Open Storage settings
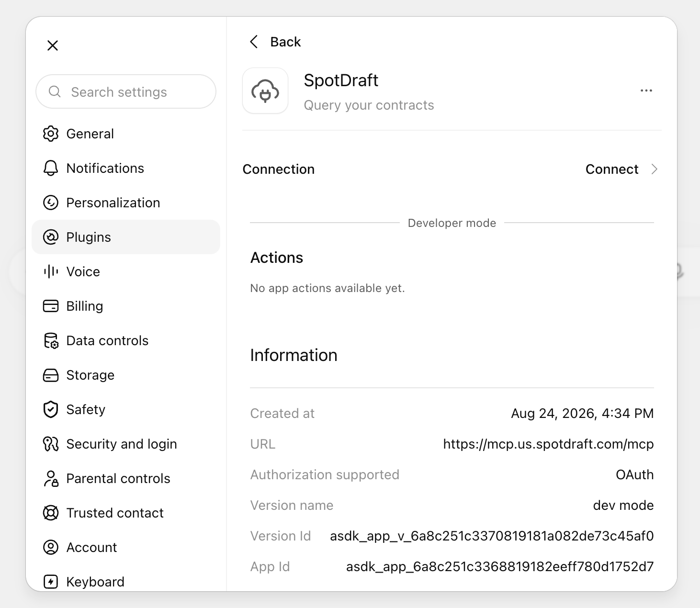The width and height of the screenshot is (700, 608). (x=126, y=375)
